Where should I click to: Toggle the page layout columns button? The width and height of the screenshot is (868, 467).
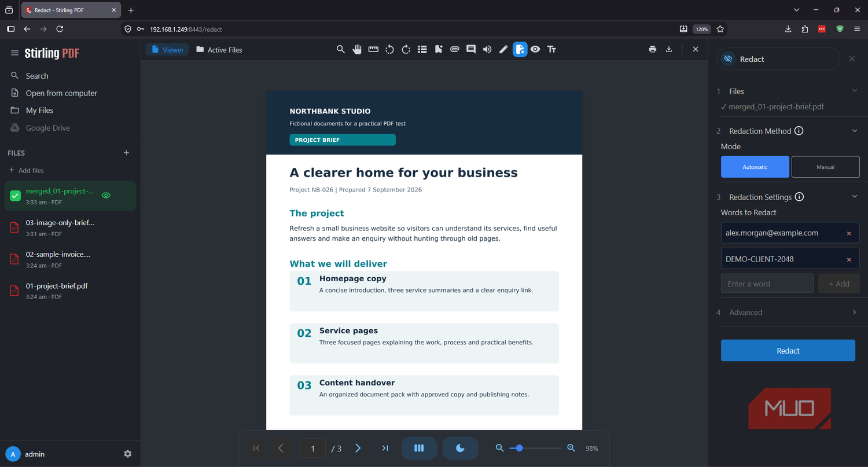tap(420, 448)
